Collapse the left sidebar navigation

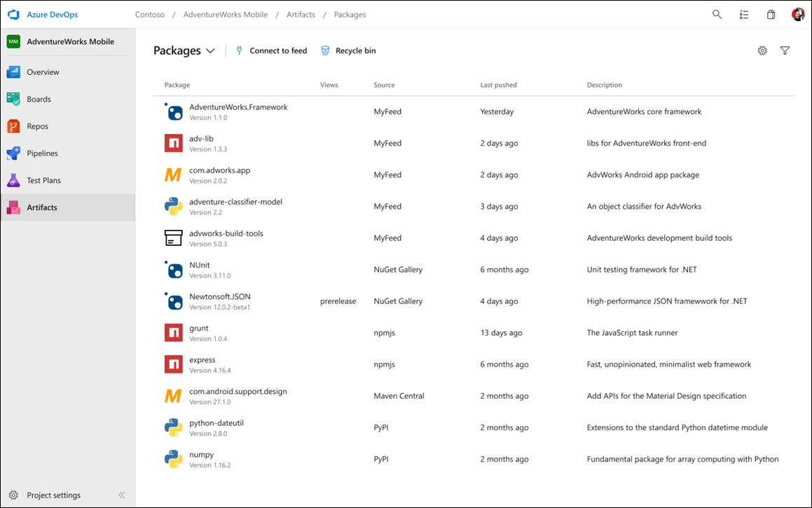click(122, 495)
